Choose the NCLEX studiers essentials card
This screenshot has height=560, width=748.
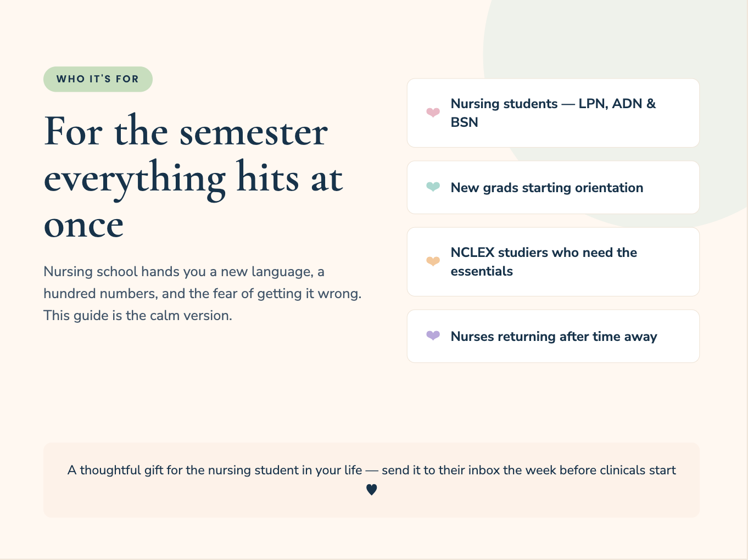click(553, 262)
